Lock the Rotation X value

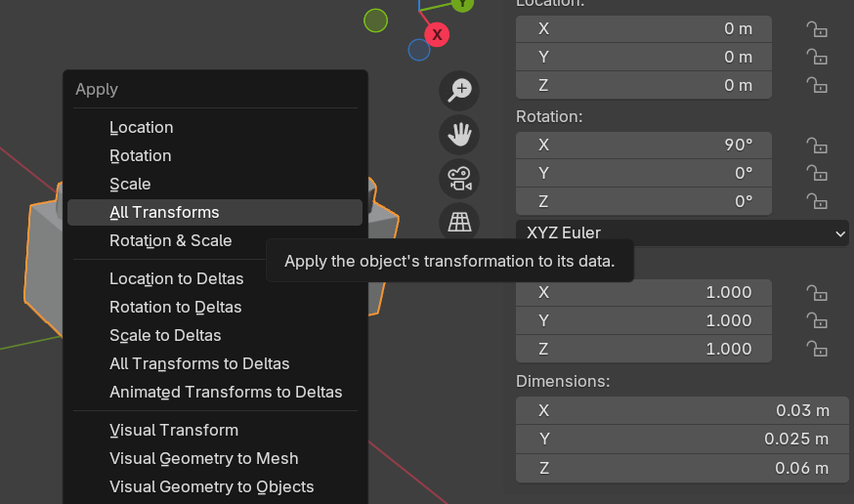pos(817,146)
